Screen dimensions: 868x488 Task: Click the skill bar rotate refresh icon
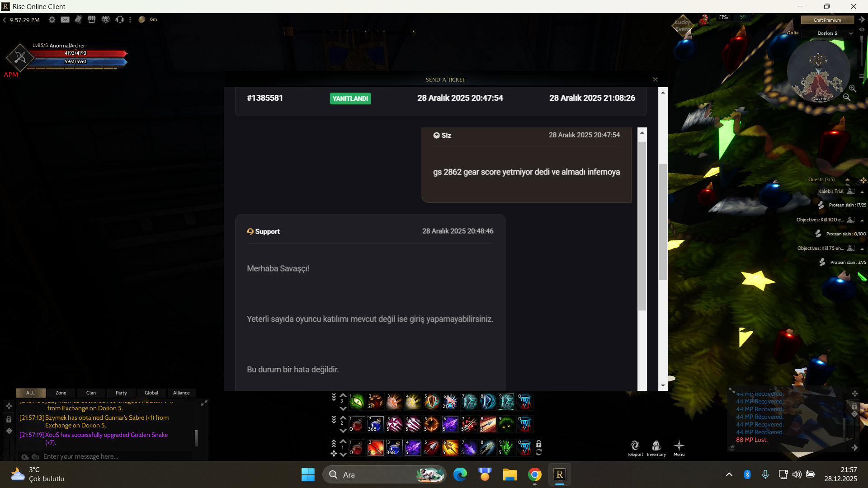point(538,452)
